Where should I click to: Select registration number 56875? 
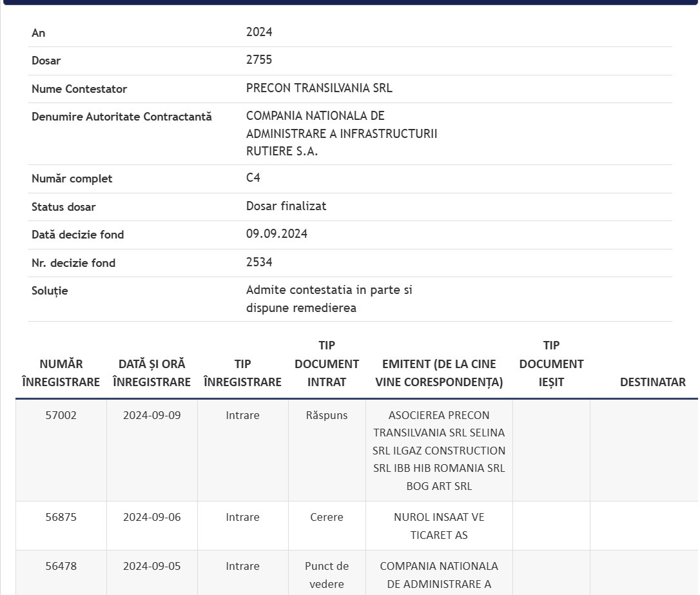pyautogui.click(x=61, y=517)
